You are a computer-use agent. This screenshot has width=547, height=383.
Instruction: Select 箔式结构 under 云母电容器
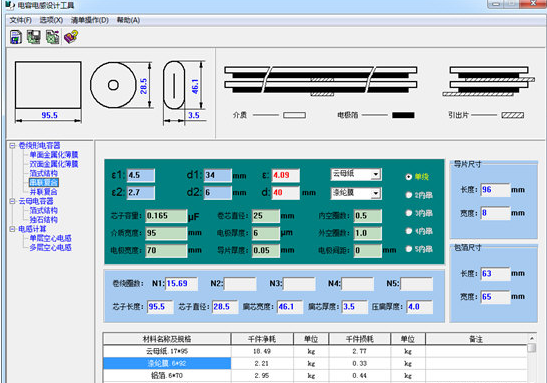pyautogui.click(x=44, y=210)
